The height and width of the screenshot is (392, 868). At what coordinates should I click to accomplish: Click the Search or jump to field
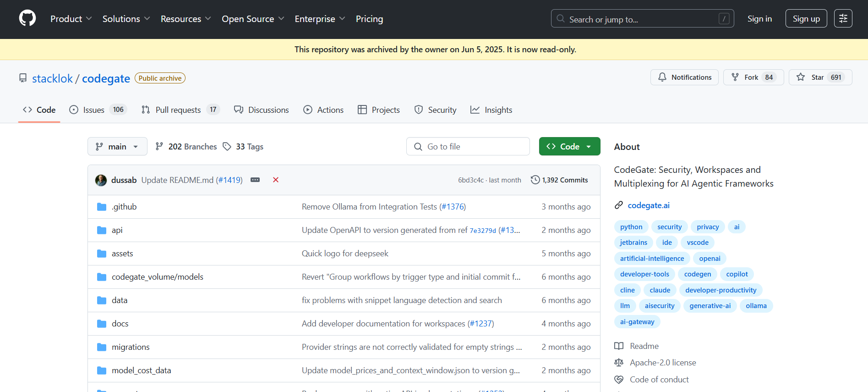coord(642,18)
